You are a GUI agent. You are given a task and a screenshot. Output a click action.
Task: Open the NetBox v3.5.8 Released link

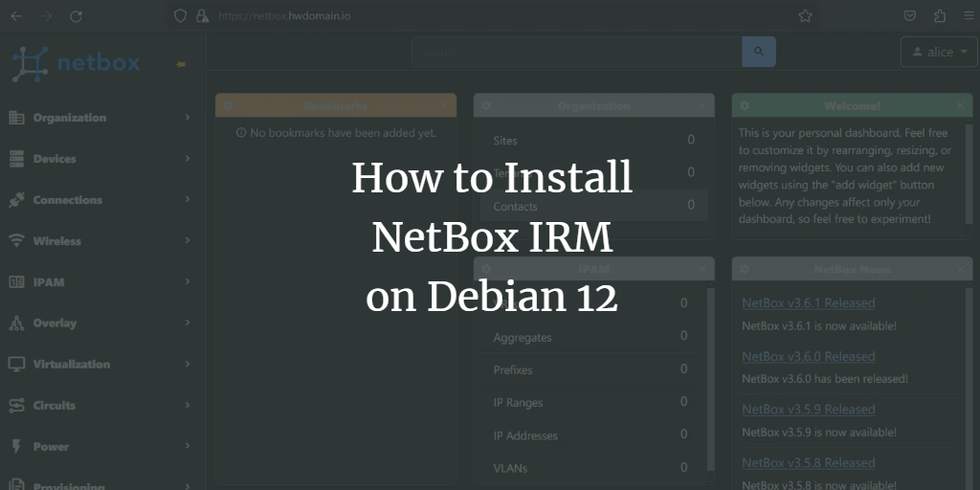click(808, 463)
